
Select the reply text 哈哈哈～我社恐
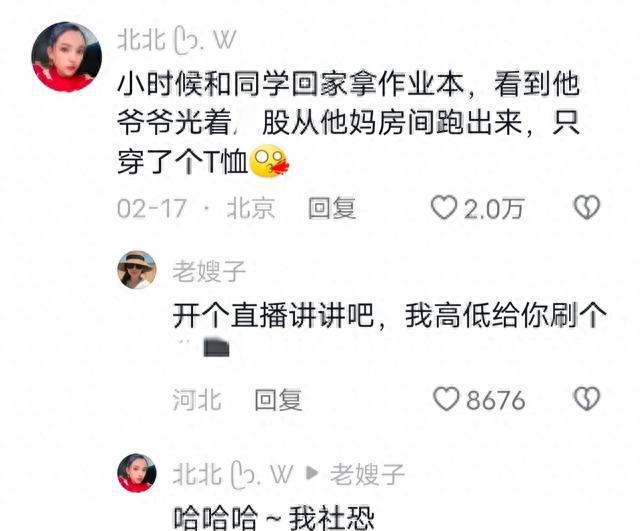tap(273, 518)
